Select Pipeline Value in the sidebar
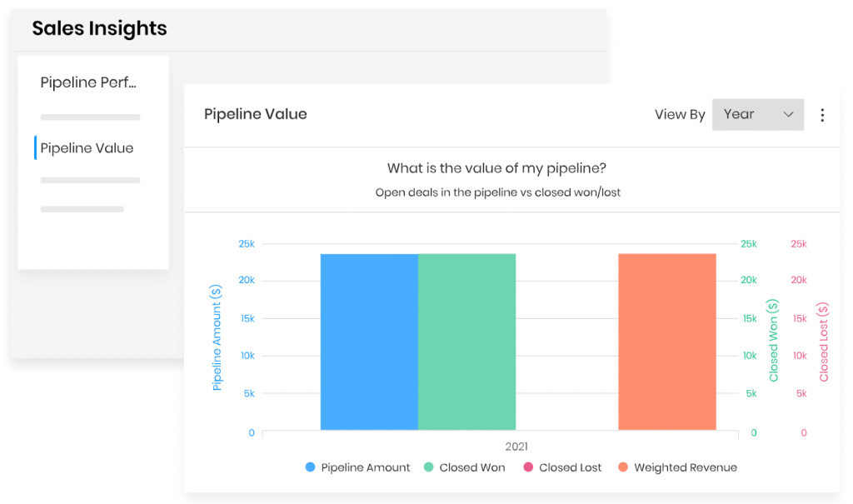This screenshot has width=853, height=504. point(86,147)
